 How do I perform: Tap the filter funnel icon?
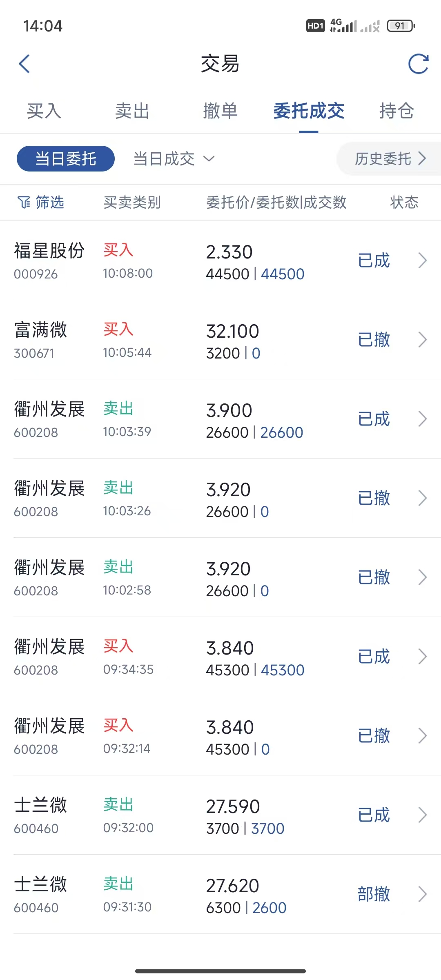tap(24, 202)
